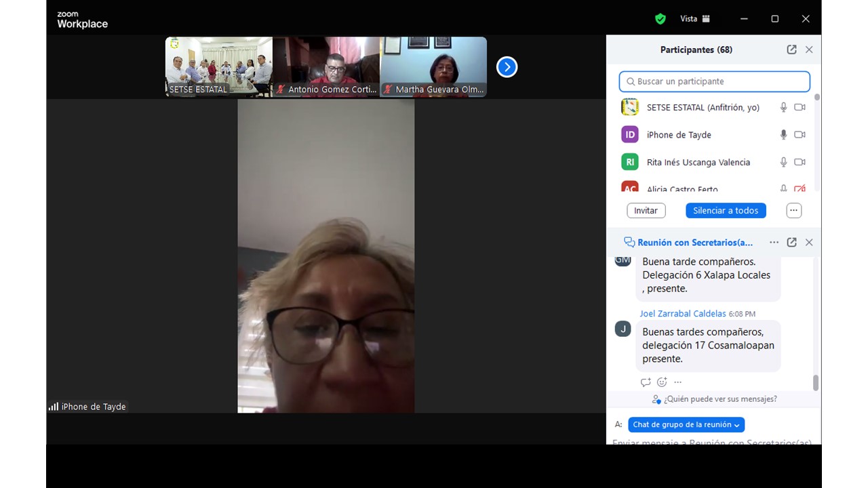Image resolution: width=868 pixels, height=488 pixels.
Task: Click the Invitar button
Action: click(646, 211)
